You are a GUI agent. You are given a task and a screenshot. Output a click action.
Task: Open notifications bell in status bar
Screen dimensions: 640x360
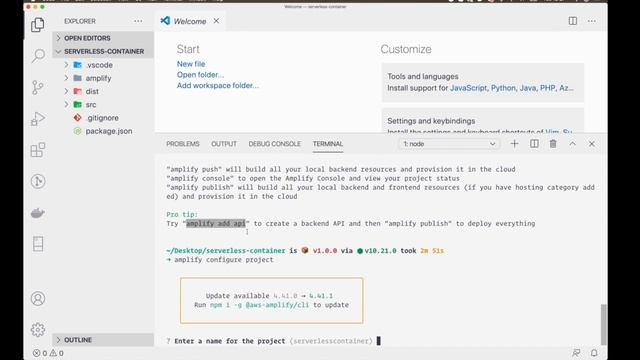[x=594, y=353]
